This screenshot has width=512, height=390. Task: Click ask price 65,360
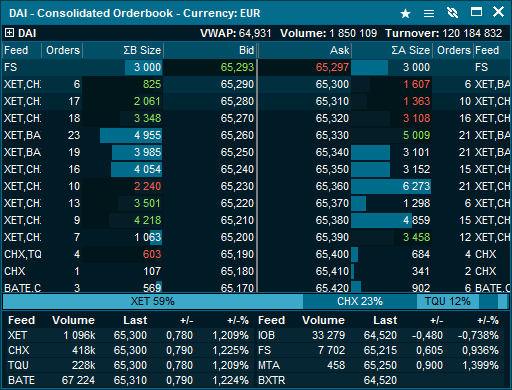coord(332,186)
